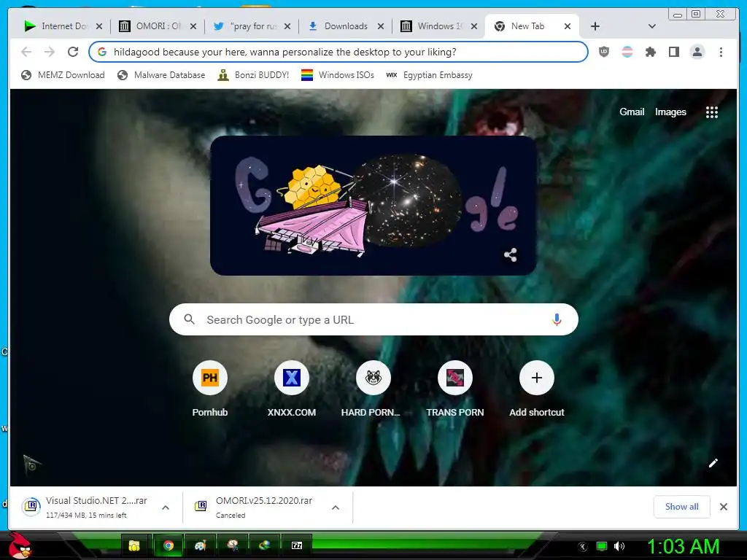Open the Chrome profile avatar

(697, 52)
